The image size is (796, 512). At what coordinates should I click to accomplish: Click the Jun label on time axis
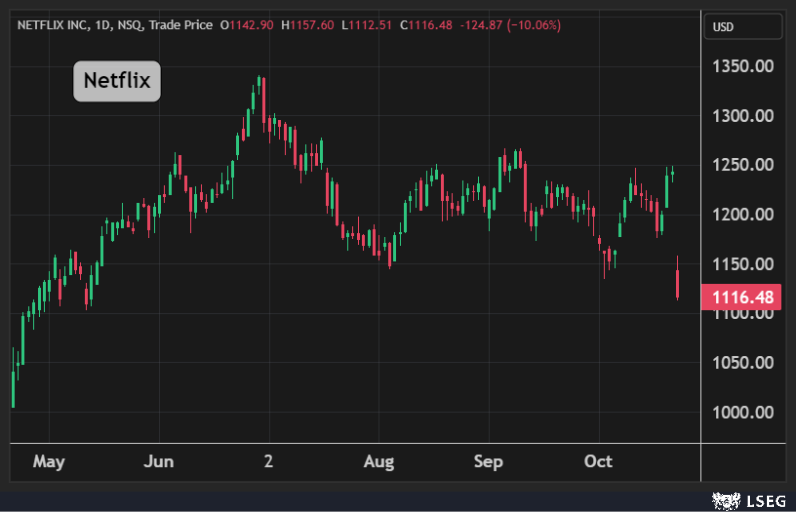click(x=159, y=462)
